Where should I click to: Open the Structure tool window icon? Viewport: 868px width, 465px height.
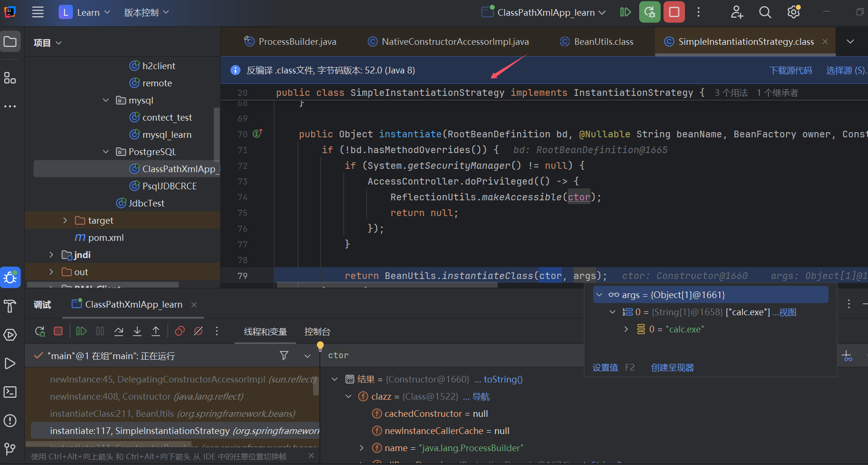[x=10, y=78]
